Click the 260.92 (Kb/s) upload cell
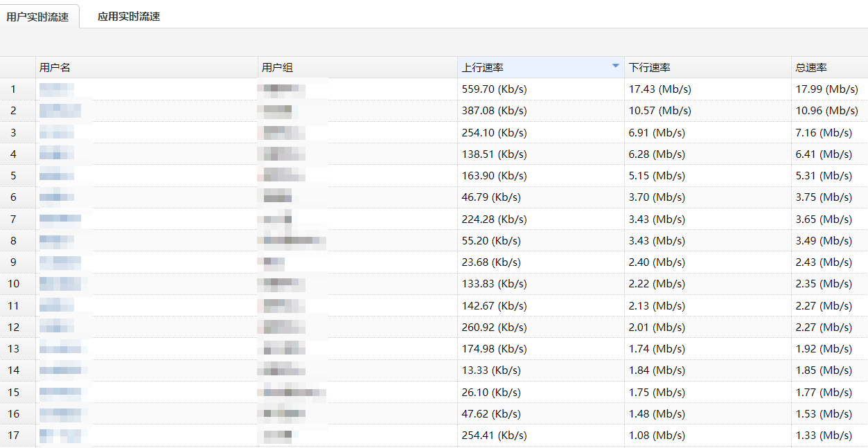 click(x=494, y=328)
